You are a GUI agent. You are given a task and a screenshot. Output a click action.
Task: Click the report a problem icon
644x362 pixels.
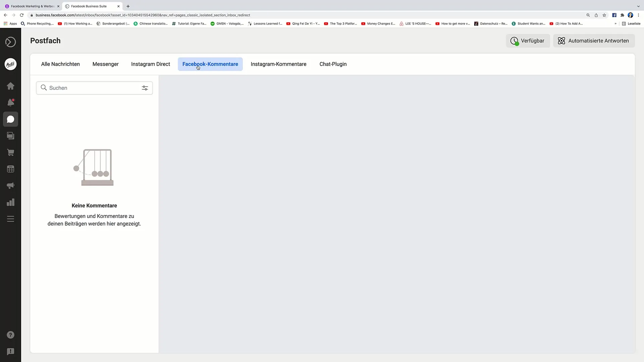tap(10, 351)
